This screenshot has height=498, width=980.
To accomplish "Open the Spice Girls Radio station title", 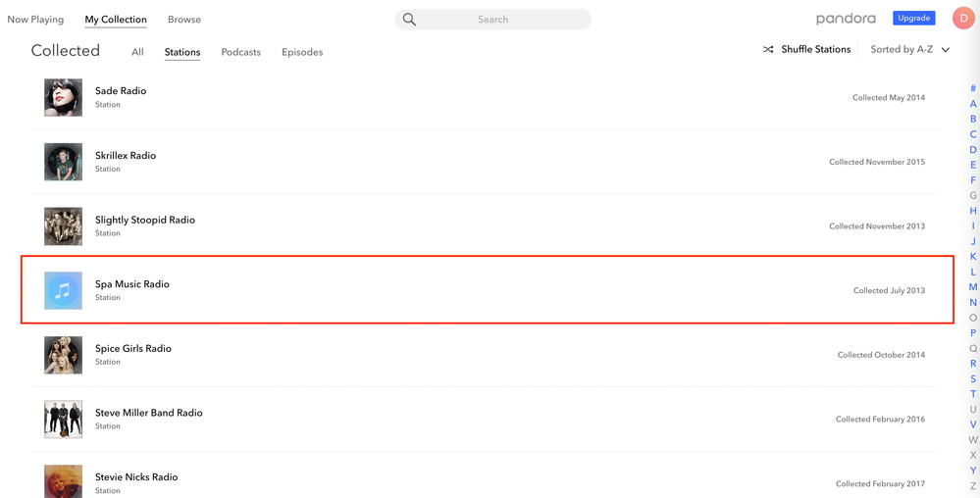I will pyautogui.click(x=133, y=348).
